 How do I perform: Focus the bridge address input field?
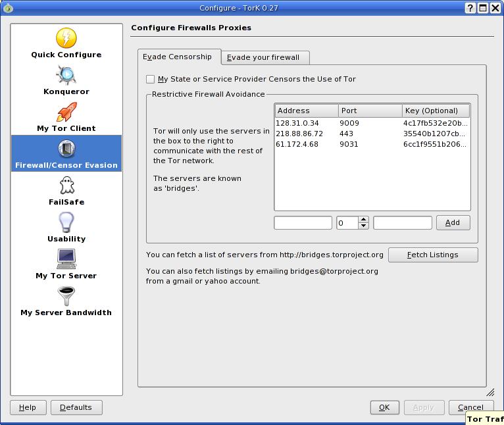pos(303,223)
